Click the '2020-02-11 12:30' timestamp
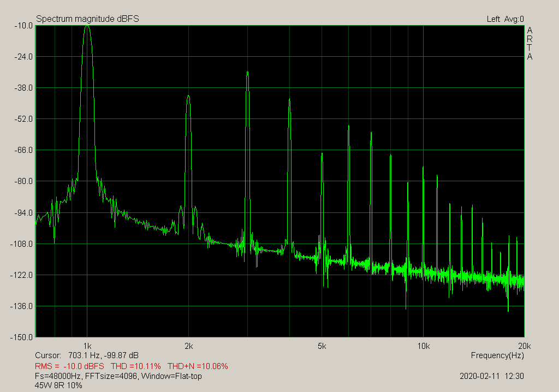 coord(492,376)
